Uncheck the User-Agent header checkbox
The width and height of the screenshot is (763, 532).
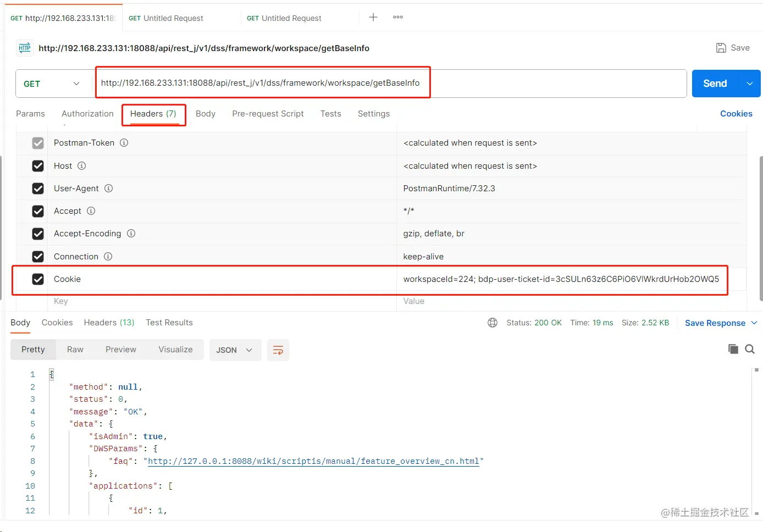pos(38,189)
